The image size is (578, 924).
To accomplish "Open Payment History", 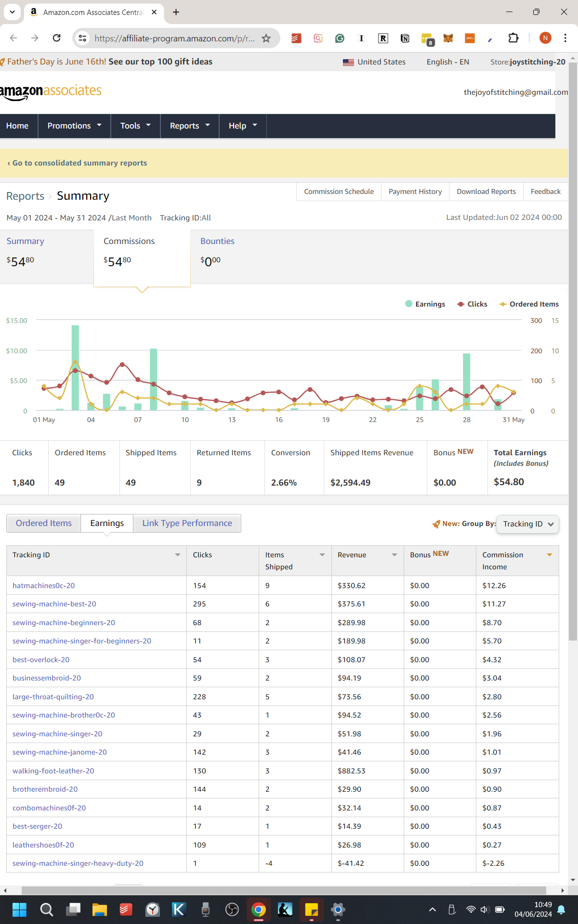I will 415,192.
